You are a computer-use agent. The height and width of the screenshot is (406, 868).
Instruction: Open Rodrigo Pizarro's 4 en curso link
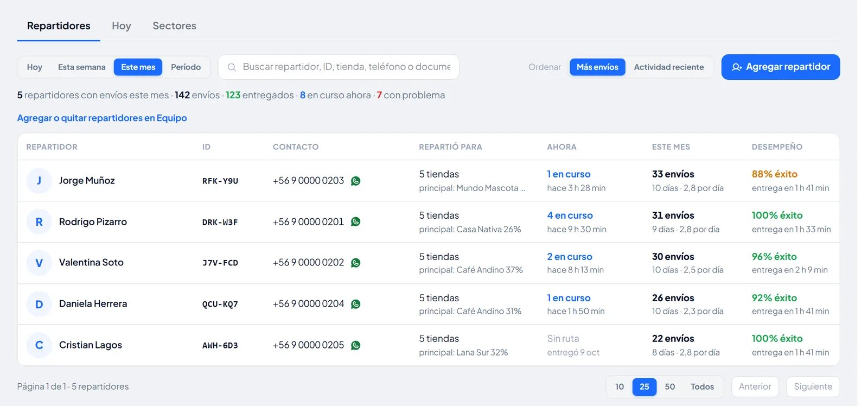(x=570, y=215)
